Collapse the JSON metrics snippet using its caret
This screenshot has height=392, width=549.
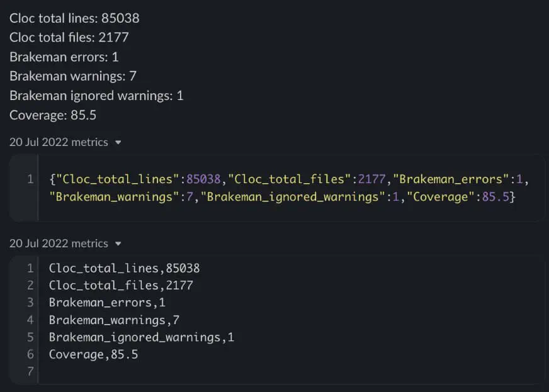(x=118, y=143)
